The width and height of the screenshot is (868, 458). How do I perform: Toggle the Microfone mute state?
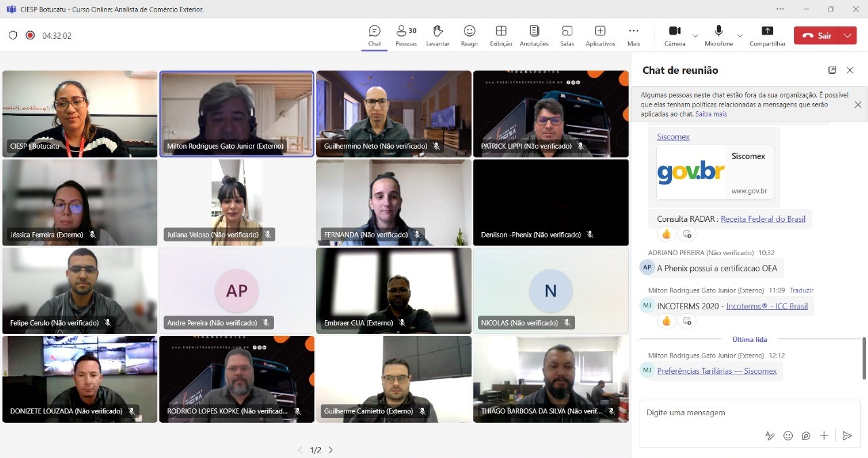coord(718,35)
